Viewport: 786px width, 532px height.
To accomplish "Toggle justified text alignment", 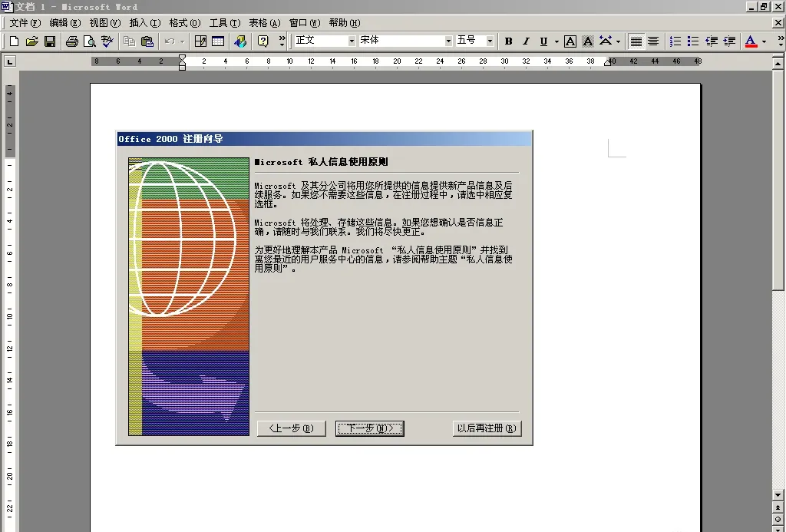I will (636, 41).
